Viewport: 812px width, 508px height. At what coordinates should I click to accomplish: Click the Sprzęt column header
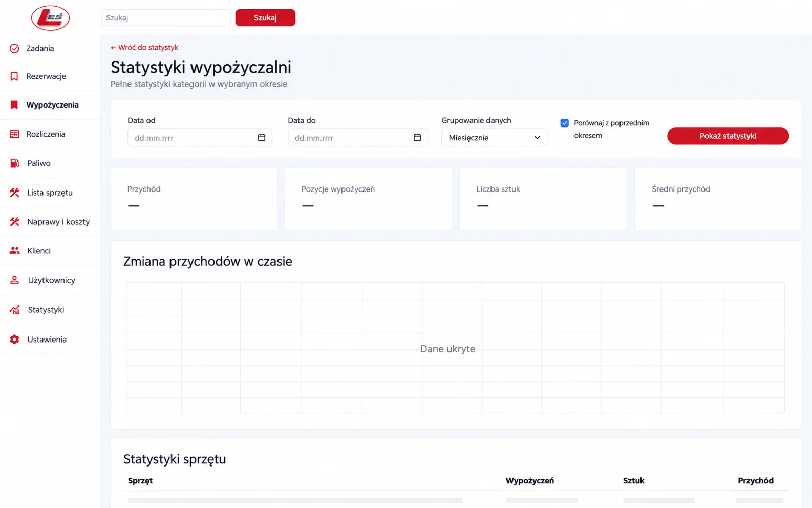coord(140,481)
